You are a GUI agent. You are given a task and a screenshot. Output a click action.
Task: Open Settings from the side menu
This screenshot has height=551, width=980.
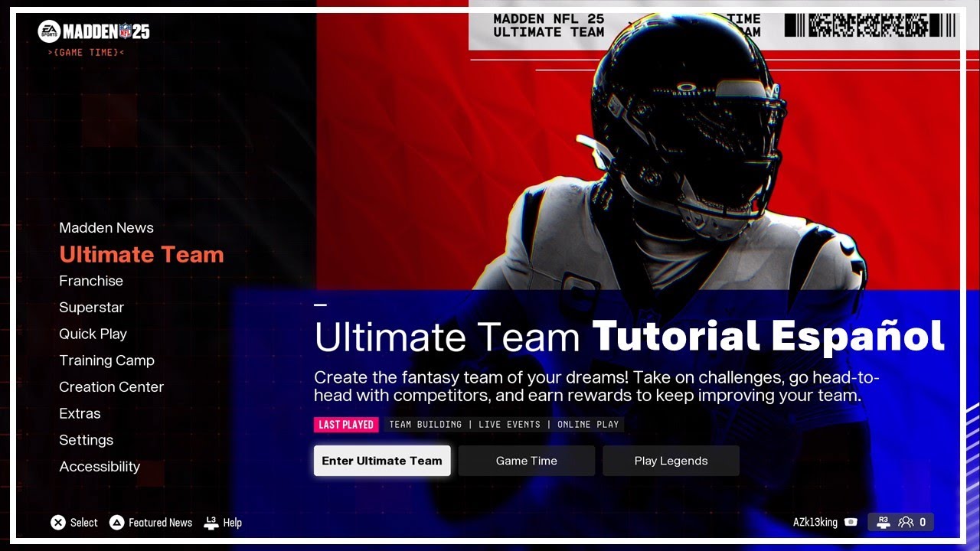click(x=86, y=440)
